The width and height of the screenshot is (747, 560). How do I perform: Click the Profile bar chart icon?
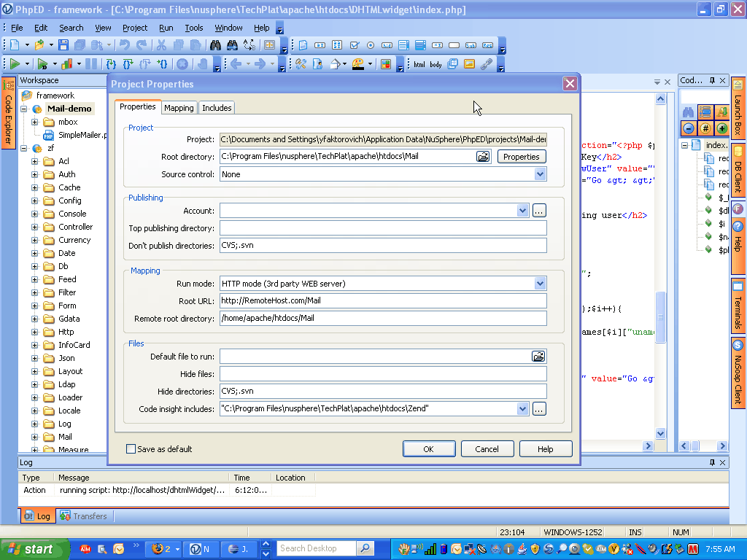coord(66,64)
